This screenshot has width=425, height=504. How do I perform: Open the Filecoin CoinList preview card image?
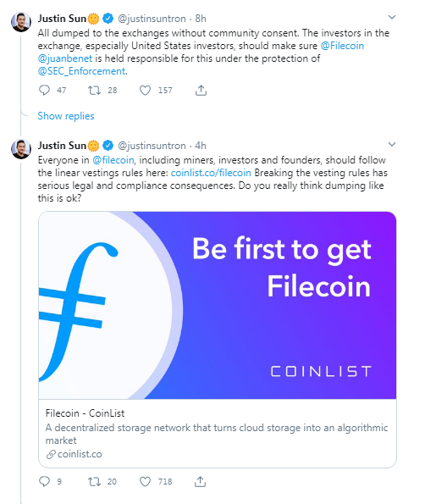tap(218, 305)
